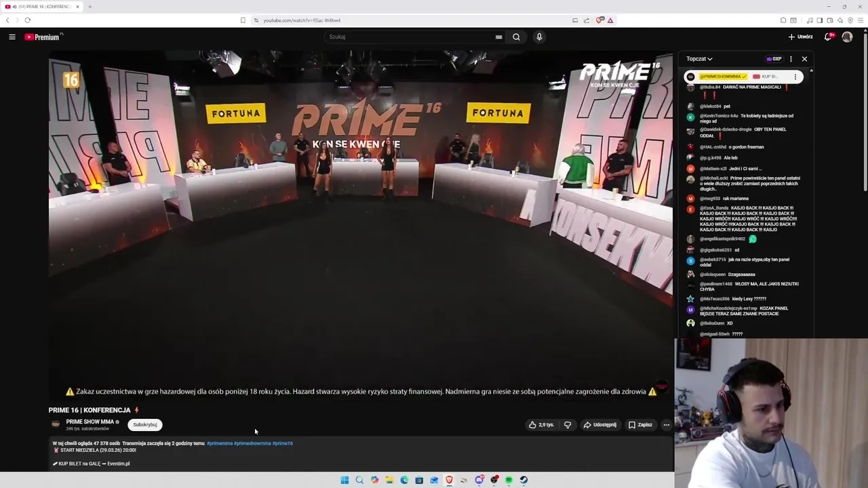Open a new browser tab plus button
The image size is (868, 488).
(90, 7)
